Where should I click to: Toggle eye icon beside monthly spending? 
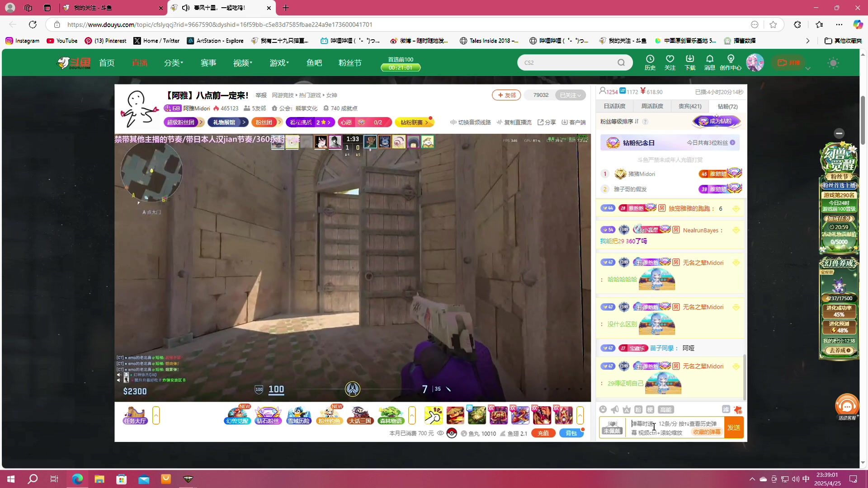pyautogui.click(x=440, y=433)
